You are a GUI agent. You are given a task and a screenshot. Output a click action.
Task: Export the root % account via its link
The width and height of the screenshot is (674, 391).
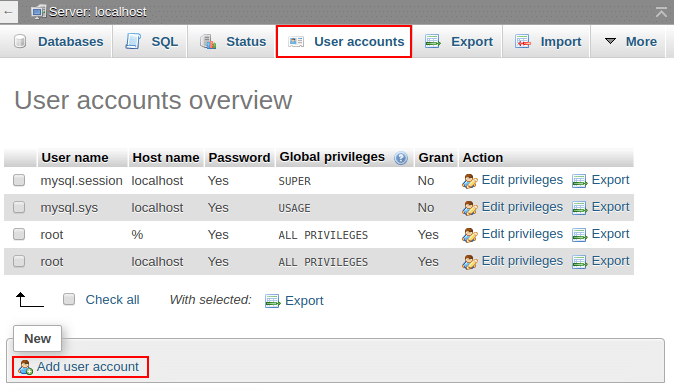[610, 234]
